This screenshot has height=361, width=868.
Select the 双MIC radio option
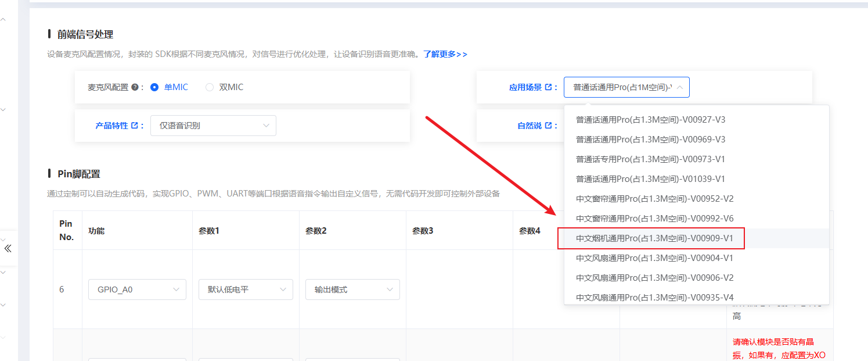point(210,87)
